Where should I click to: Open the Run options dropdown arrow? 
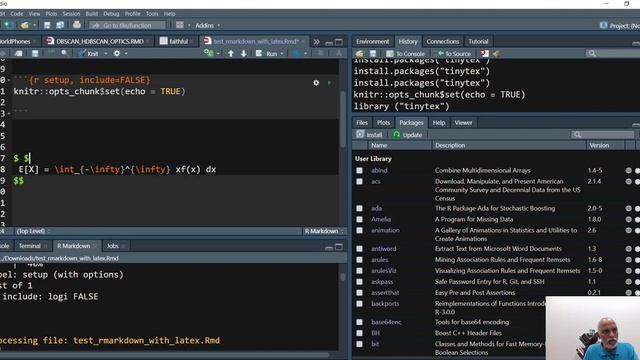pyautogui.click(x=282, y=53)
